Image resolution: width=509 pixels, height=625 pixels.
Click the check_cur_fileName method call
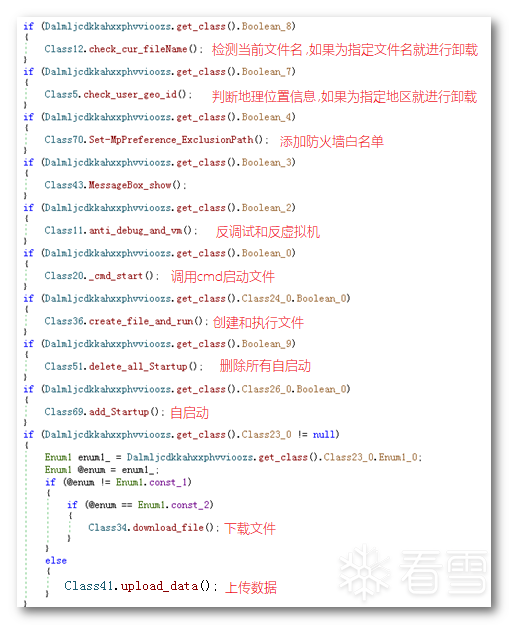(138, 49)
